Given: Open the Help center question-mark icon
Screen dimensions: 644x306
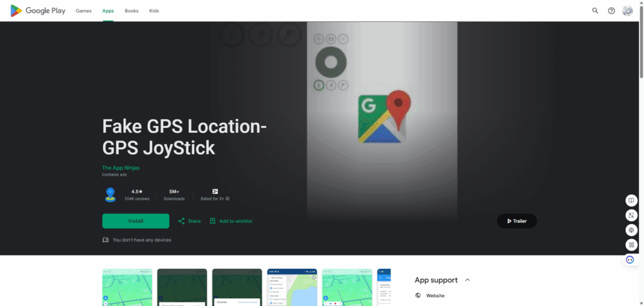Looking at the screenshot, I should coord(611,11).
